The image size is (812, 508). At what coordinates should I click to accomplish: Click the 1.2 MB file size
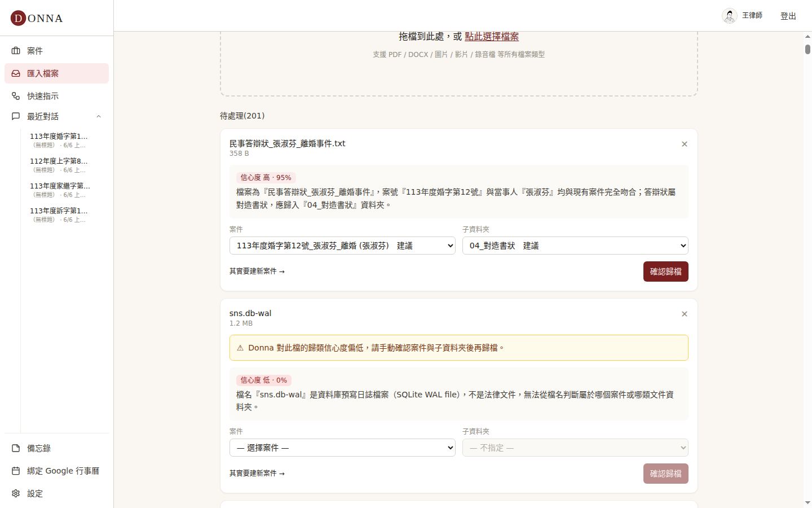[x=241, y=323]
